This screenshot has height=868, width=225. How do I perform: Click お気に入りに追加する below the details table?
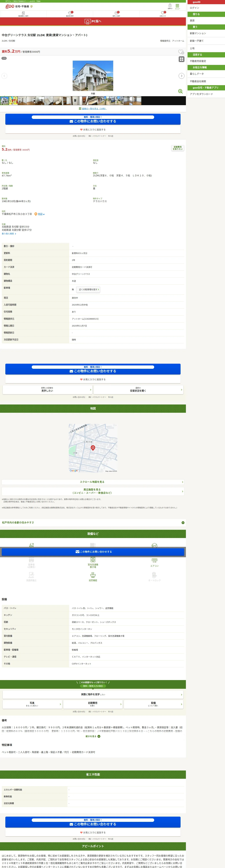93,380
